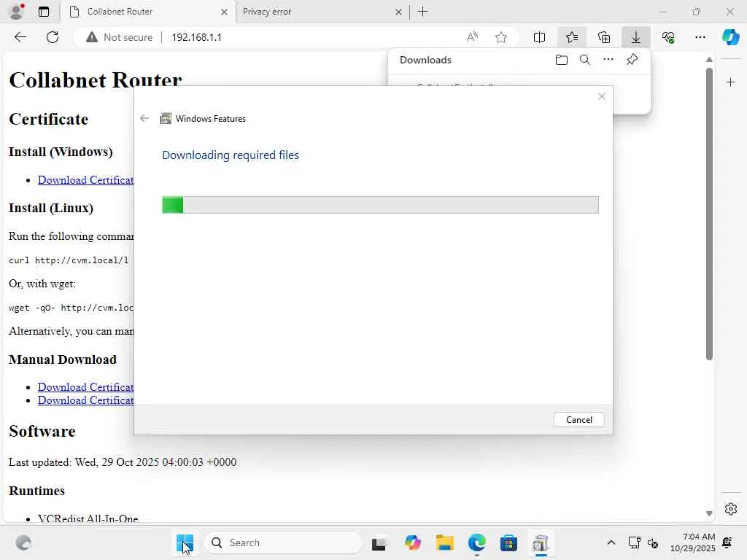Click the scroll up arrow of page
747x560 pixels.
click(709, 60)
